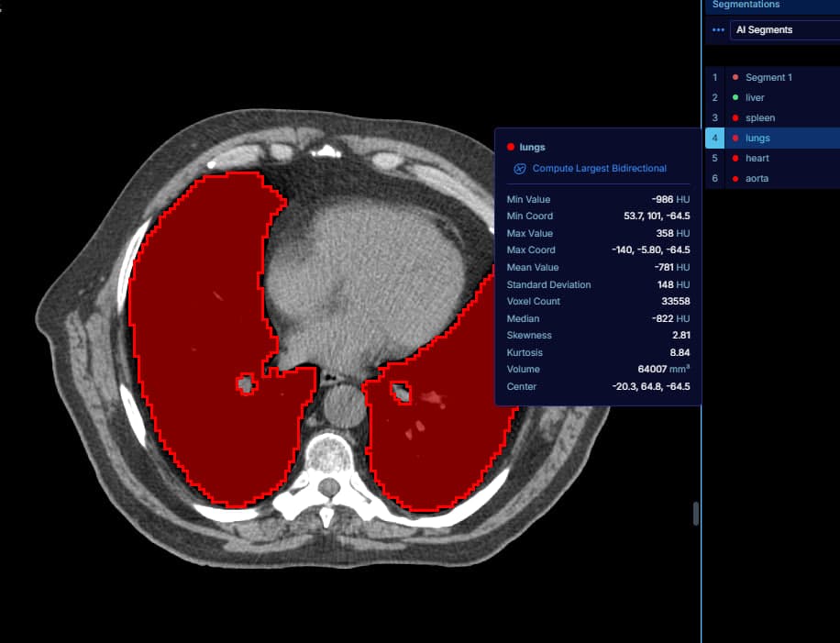
Task: Click the Max Coord -140, -5.80, -64.5 value
Action: pyautogui.click(x=651, y=250)
